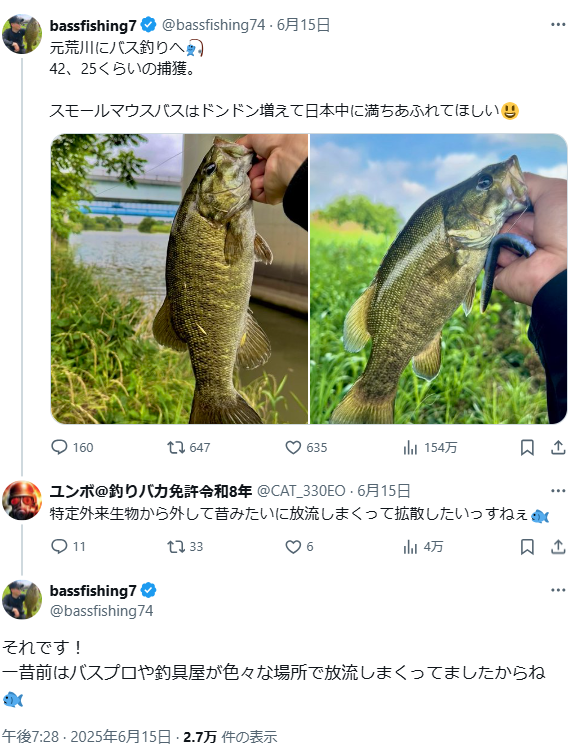This screenshot has height=750, width=583.
Task: Bookmark ユンボ's reply
Action: 527,547
